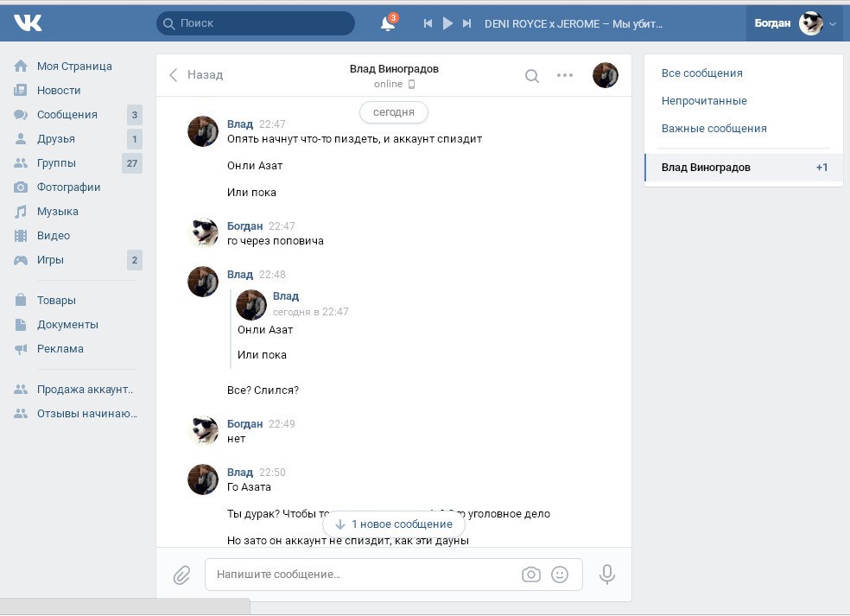Open the photo camera attachment icon
This screenshot has height=616, width=850.
[530, 575]
